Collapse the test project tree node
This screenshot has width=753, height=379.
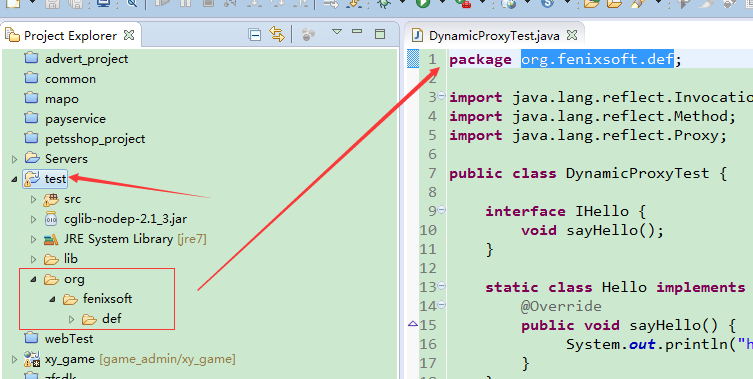[x=14, y=179]
